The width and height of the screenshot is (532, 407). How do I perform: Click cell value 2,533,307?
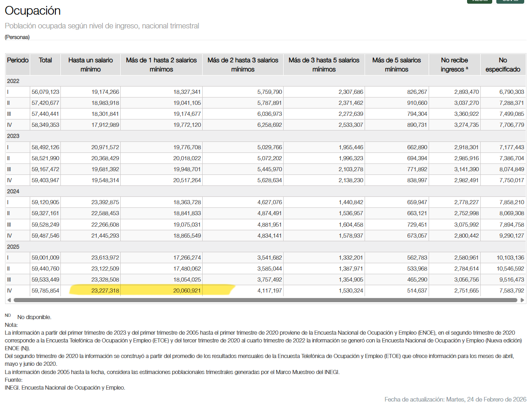(351, 125)
